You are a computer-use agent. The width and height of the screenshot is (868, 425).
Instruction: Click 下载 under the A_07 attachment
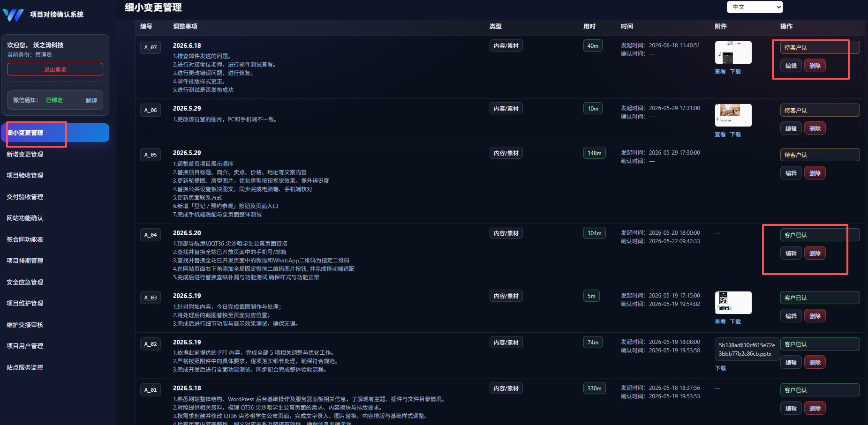tap(735, 72)
